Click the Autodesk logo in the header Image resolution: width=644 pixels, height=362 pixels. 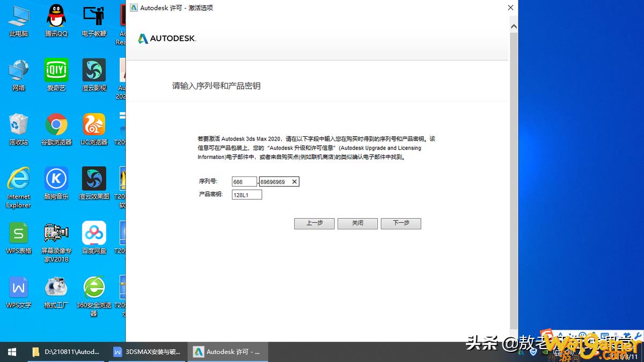(167, 39)
